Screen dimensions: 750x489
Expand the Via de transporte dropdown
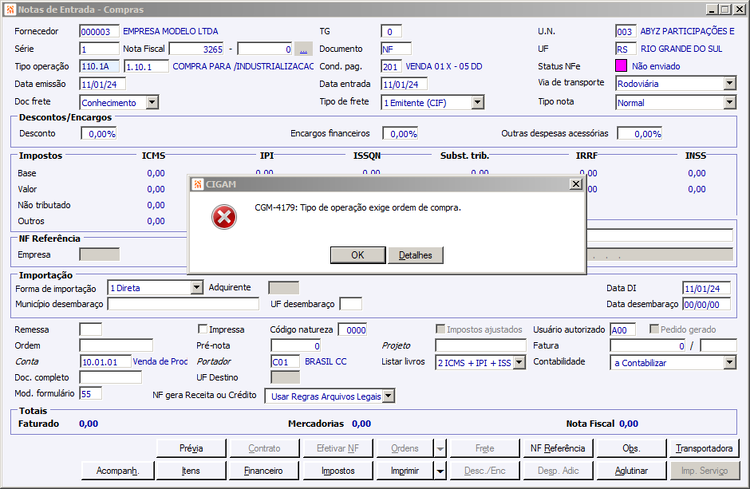(729, 83)
